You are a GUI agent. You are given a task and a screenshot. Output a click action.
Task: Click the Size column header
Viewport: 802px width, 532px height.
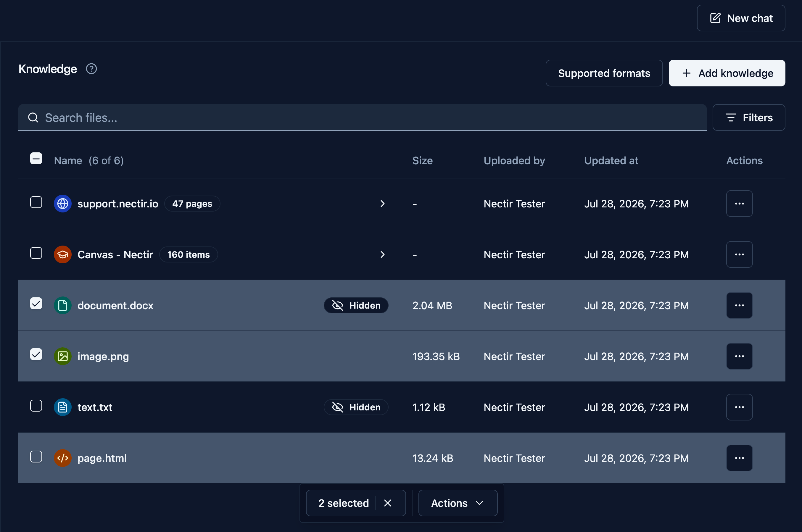pos(422,160)
